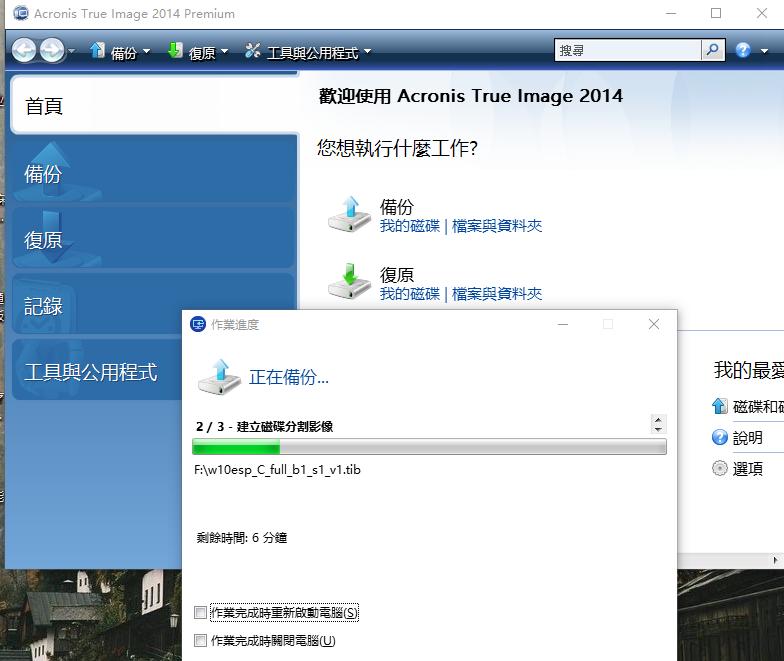
Task: Open help with the blue question icon
Action: [x=743, y=50]
